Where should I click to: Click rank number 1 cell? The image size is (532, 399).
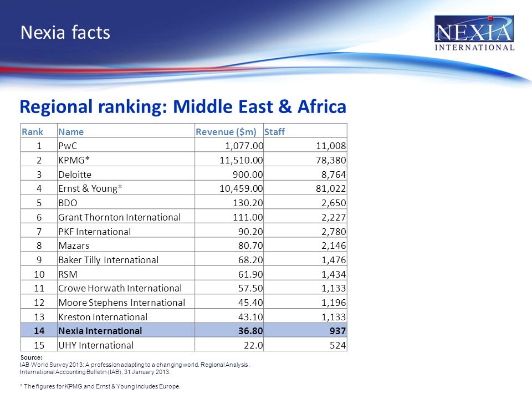(x=39, y=145)
